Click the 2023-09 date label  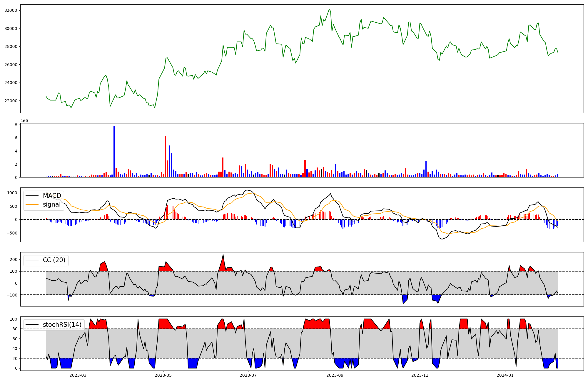(x=335, y=375)
